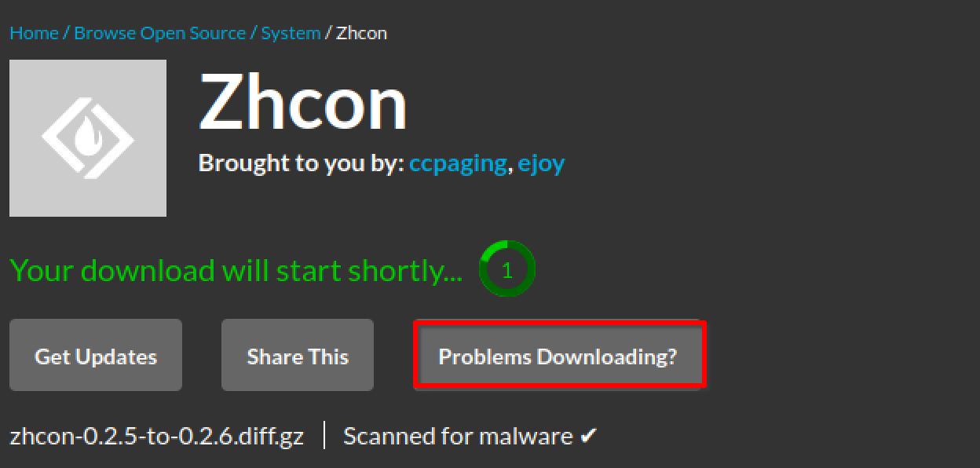
Task: Open the ejoy author profile link
Action: point(541,163)
